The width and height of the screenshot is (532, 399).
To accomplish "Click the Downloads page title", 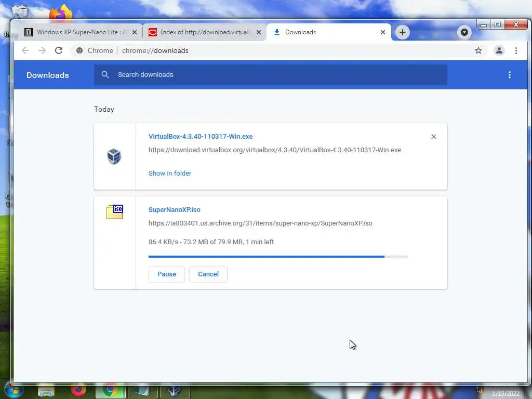I will click(47, 75).
